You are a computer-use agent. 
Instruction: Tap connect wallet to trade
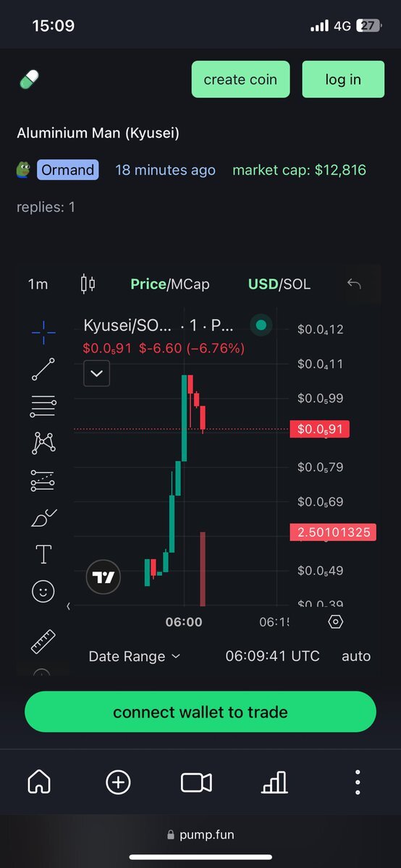[x=200, y=712]
